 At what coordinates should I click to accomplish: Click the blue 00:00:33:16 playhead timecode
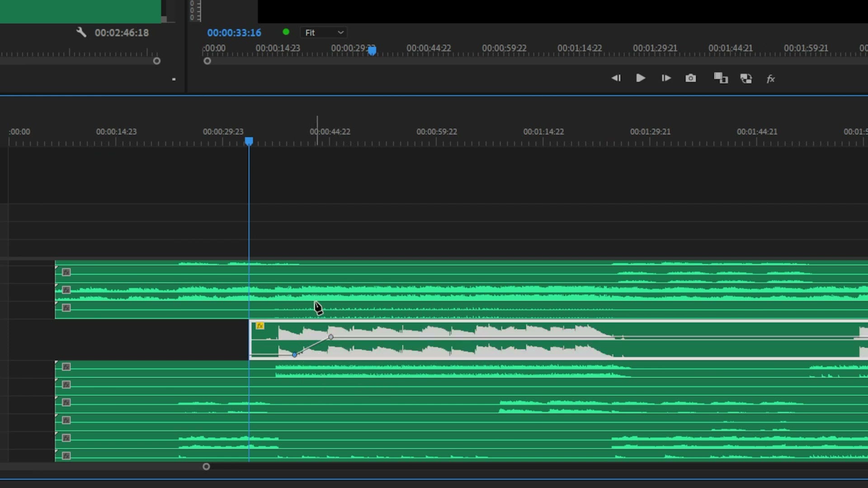(234, 33)
